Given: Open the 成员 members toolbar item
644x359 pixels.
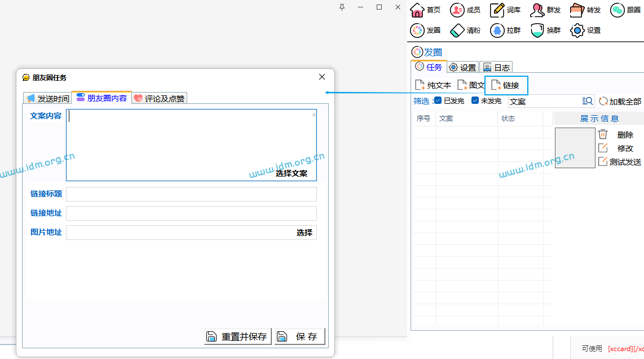Looking at the screenshot, I should click(x=465, y=10).
